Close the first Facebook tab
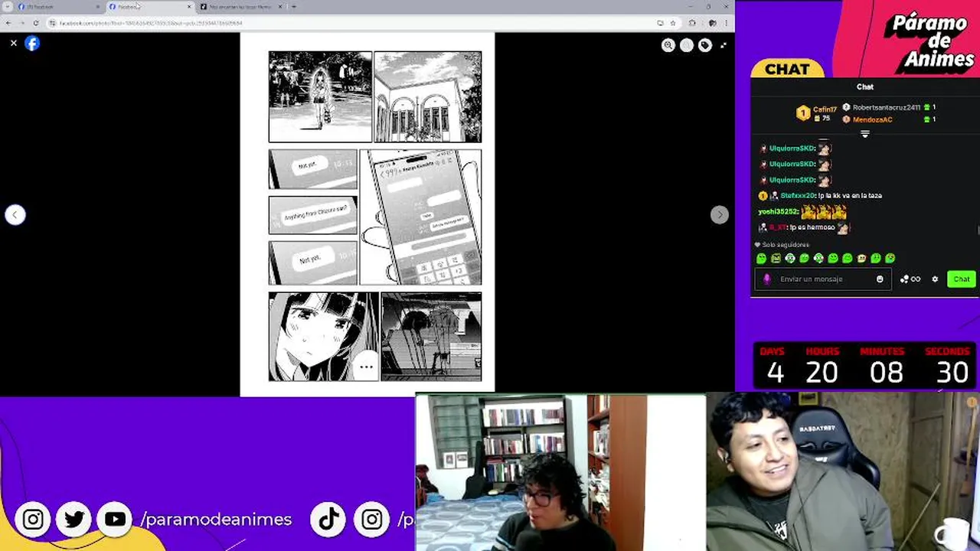The image size is (980, 551). [x=98, y=7]
